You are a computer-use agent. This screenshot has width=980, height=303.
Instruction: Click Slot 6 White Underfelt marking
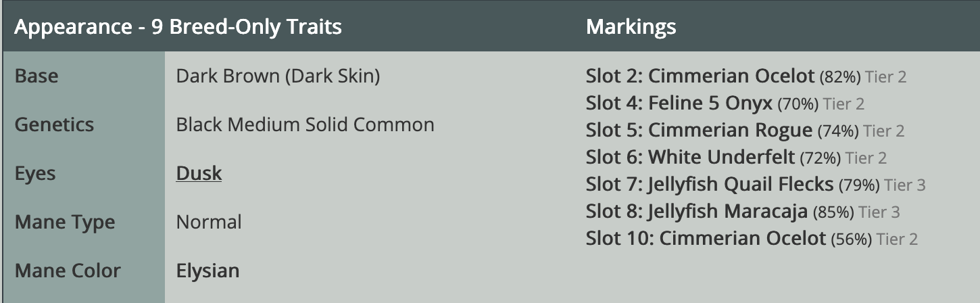(690, 158)
